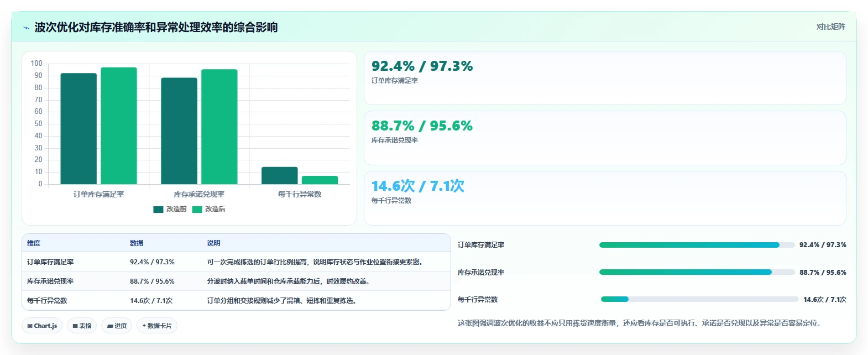Viewport: 868px width, 355px height.
Task: Click chart axis label 每千行异常数
Action: pos(300,194)
